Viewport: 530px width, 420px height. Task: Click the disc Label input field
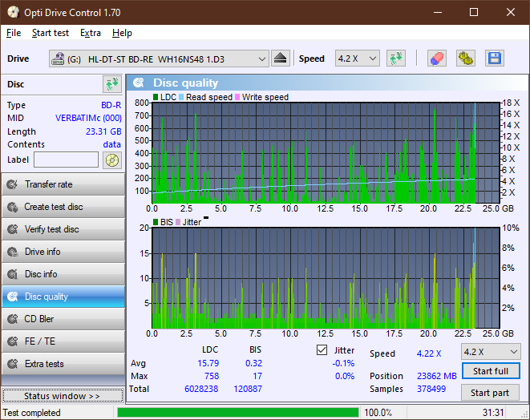click(x=66, y=160)
